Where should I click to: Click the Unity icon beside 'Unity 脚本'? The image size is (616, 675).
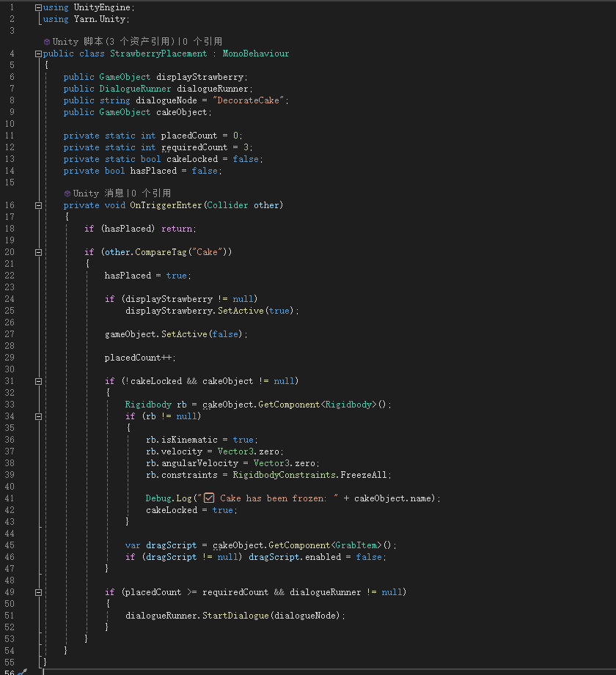click(47, 42)
